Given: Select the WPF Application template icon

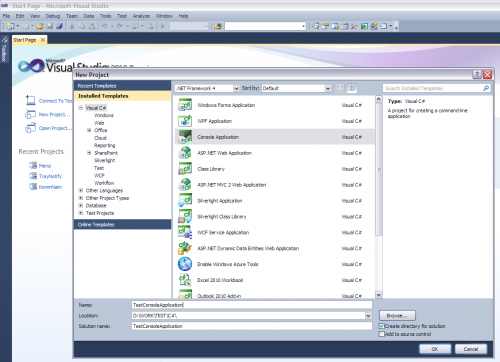Looking at the screenshot, I should pyautogui.click(x=185, y=121).
